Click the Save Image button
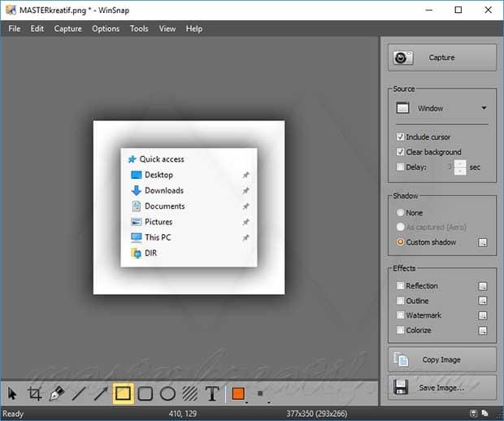This screenshot has width=504, height=421. pyautogui.click(x=442, y=388)
